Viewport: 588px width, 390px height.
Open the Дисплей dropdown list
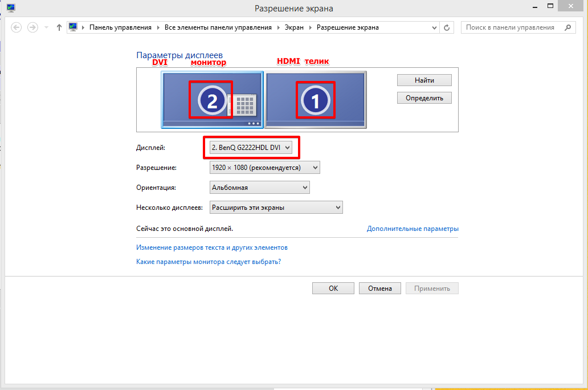pos(251,148)
